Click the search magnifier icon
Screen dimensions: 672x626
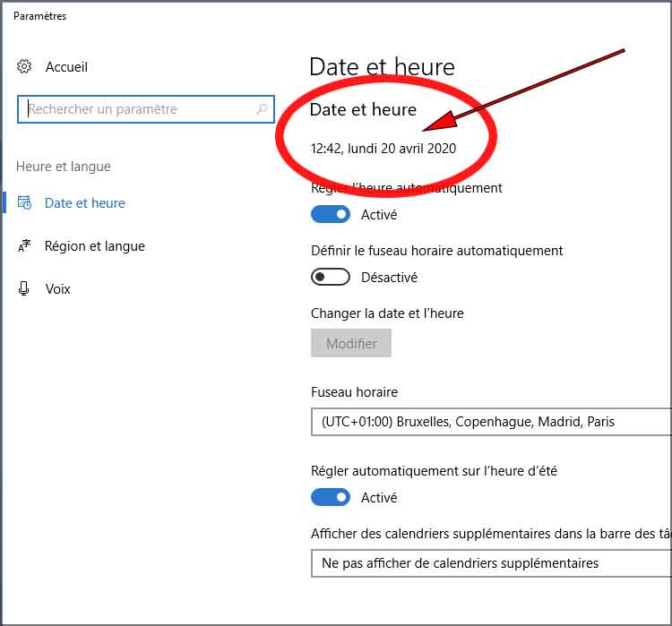(x=262, y=109)
